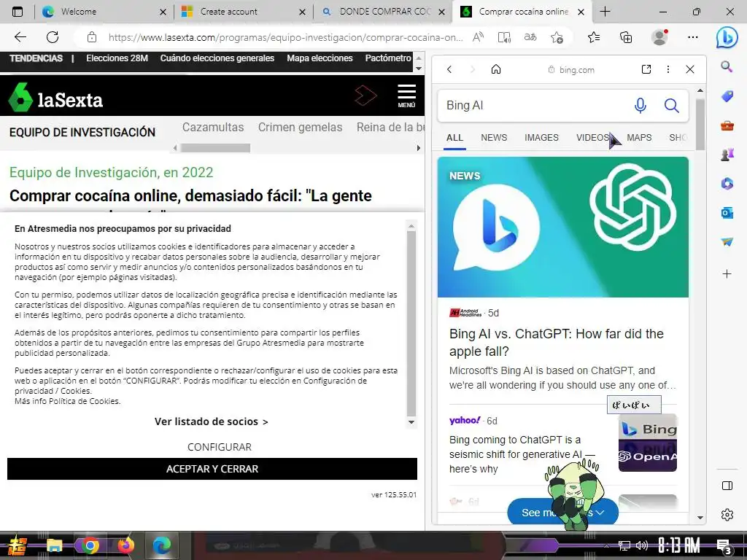Reload the laSexta page

[53, 37]
